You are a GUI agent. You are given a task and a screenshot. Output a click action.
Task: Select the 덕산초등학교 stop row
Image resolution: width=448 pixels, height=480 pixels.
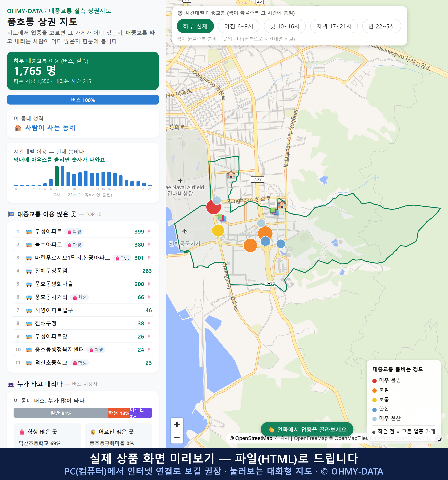pos(83,363)
